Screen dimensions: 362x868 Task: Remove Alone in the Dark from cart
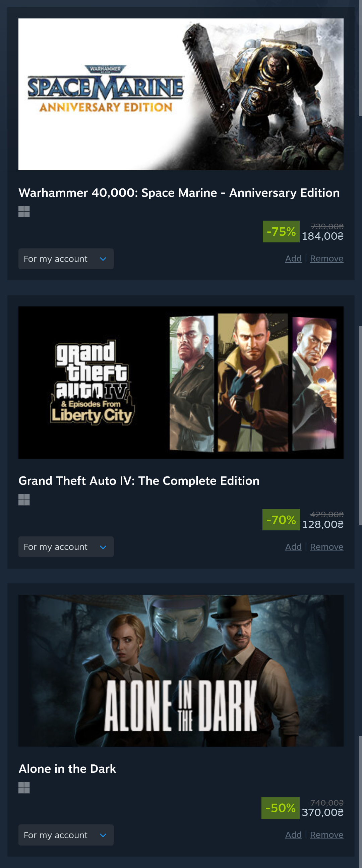326,835
